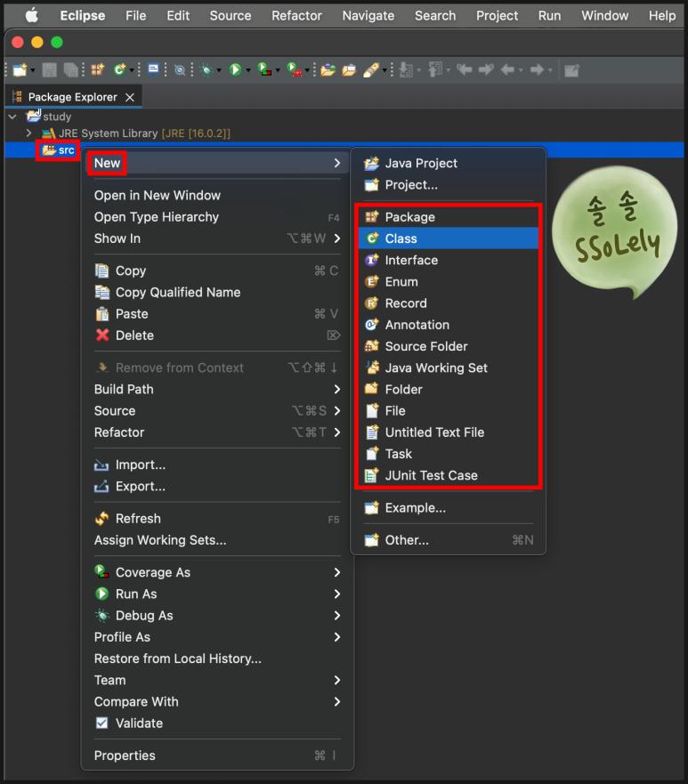Click the Save toolbar icon
This screenshot has height=784, width=688.
pyautogui.click(x=49, y=70)
